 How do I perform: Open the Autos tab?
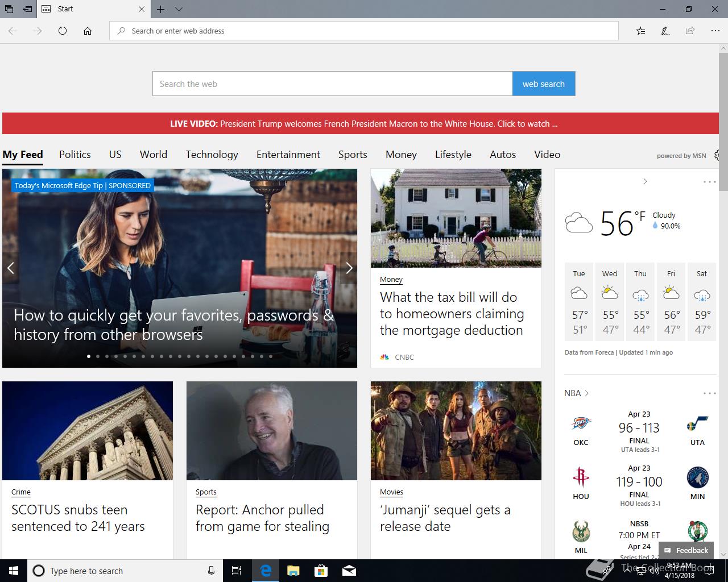click(x=503, y=155)
